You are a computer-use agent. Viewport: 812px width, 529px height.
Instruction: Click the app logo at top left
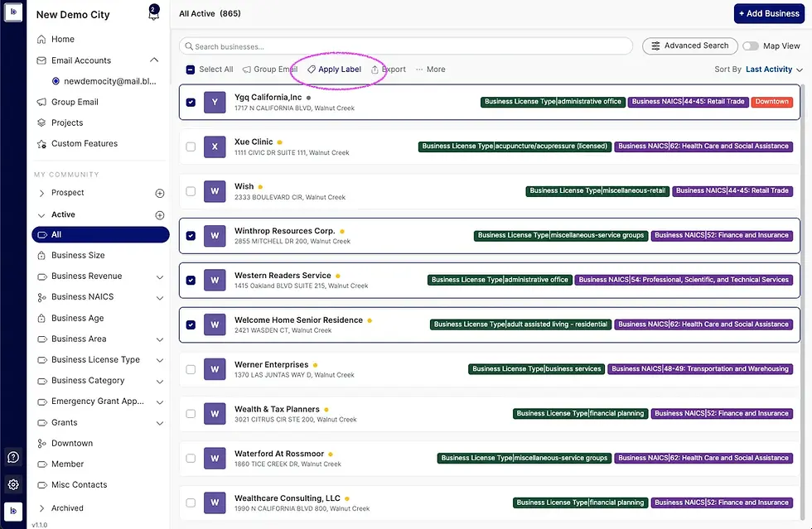13,12
